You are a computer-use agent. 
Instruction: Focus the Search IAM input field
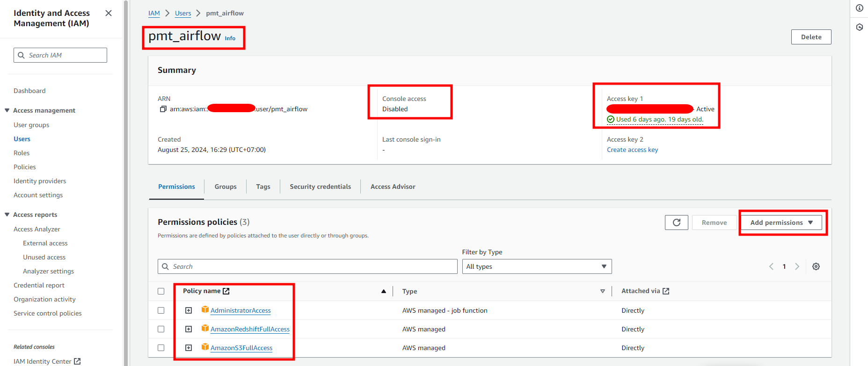(x=60, y=55)
